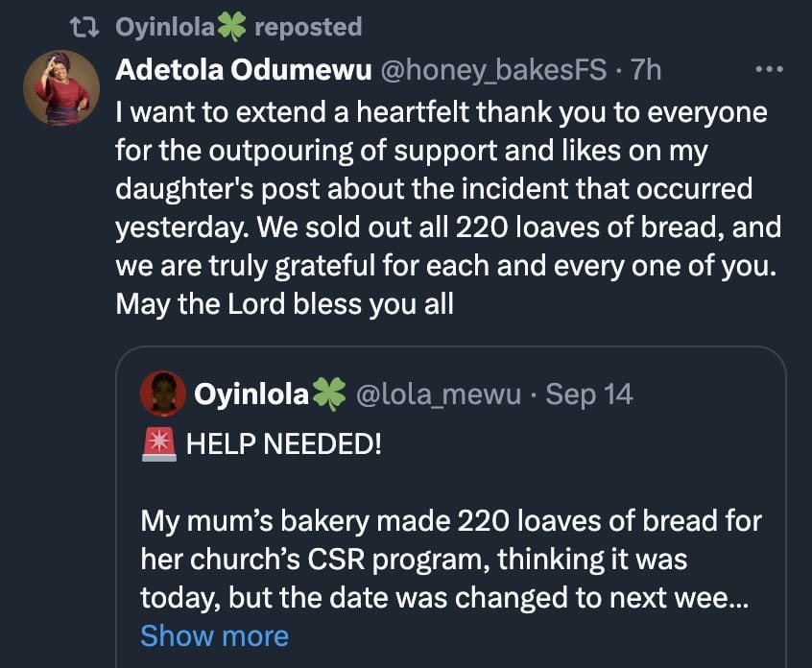This screenshot has height=668, width=812.
Task: Click the bold Oyinlola name in quoted tweet
Action: 251,394
